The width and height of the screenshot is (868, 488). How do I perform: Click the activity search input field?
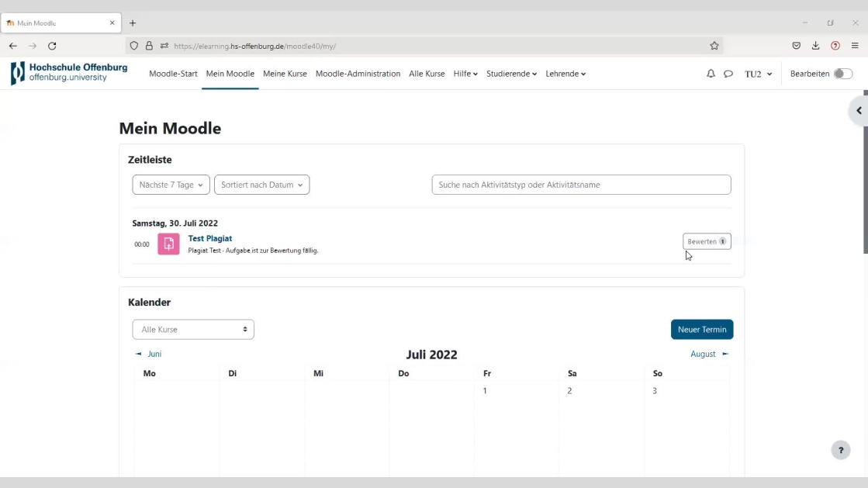click(581, 185)
